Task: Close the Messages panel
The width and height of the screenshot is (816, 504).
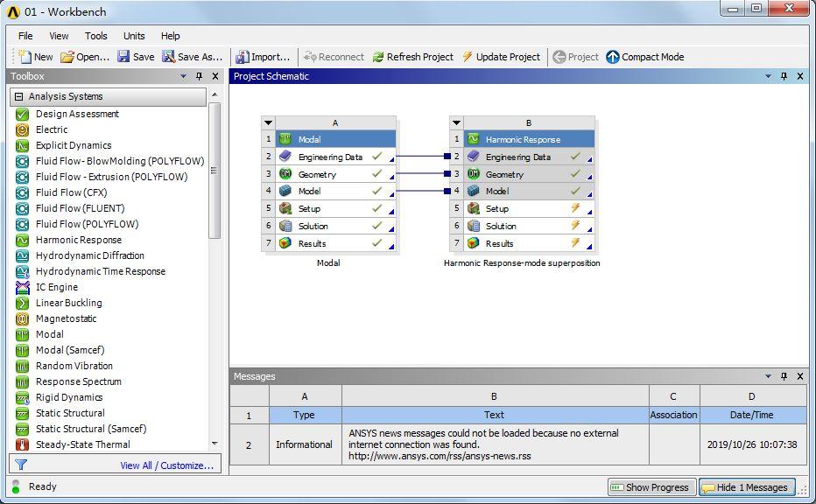Action: point(800,376)
